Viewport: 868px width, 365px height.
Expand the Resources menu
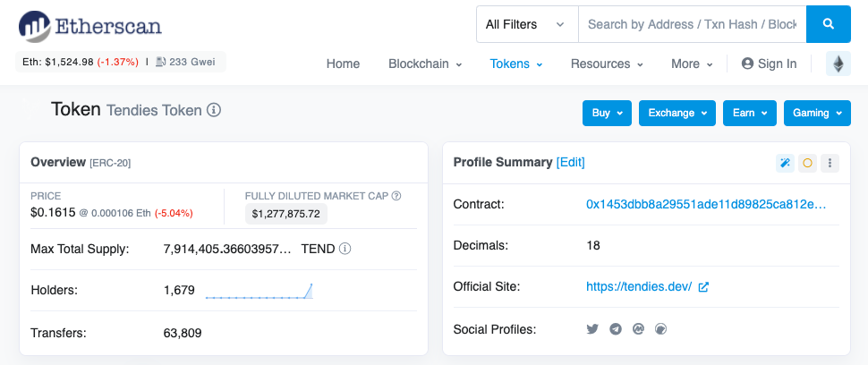click(x=607, y=64)
